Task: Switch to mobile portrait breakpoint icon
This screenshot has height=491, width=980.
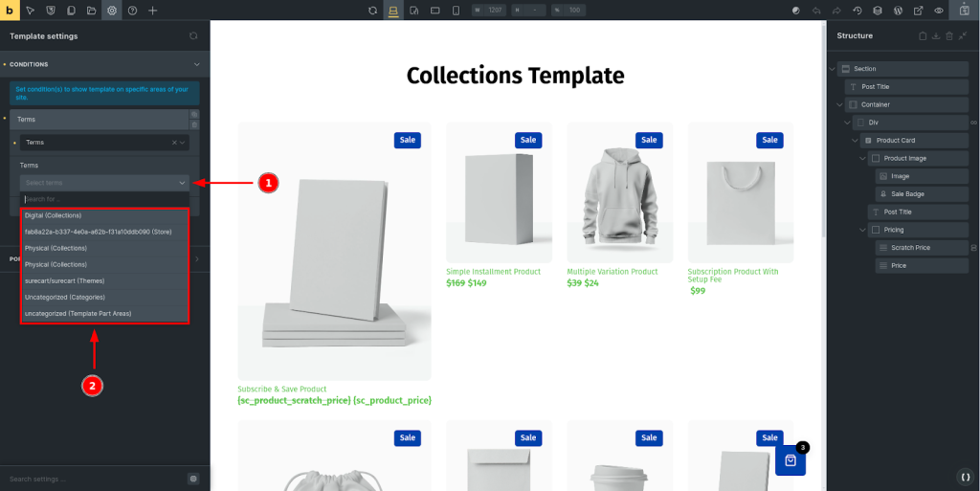Action: pyautogui.click(x=456, y=10)
